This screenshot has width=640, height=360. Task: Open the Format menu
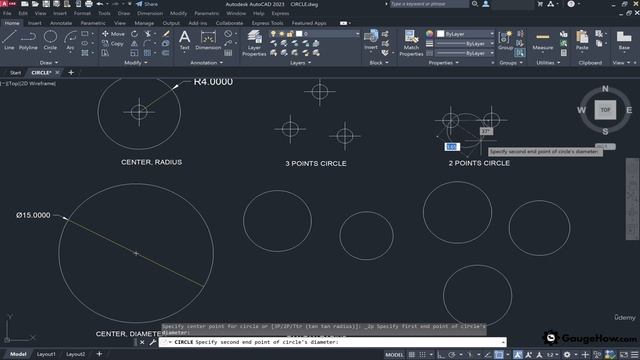82,13
